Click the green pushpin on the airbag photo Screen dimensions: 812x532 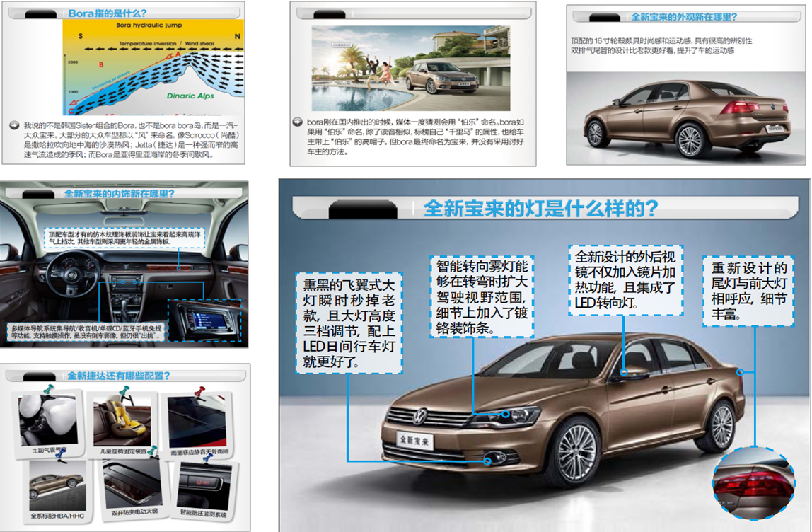49,388
